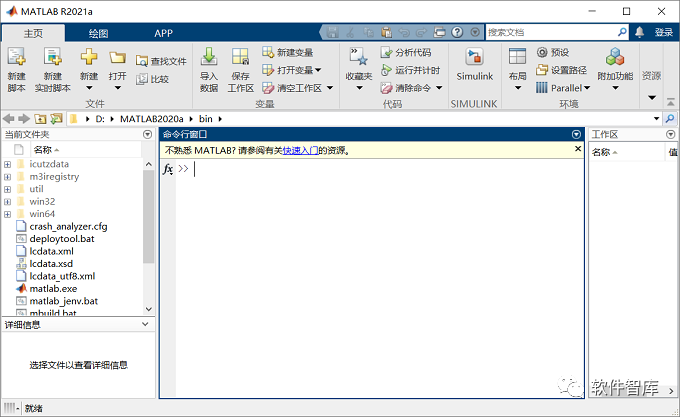Select matlab.exe file

pyautogui.click(x=53, y=289)
